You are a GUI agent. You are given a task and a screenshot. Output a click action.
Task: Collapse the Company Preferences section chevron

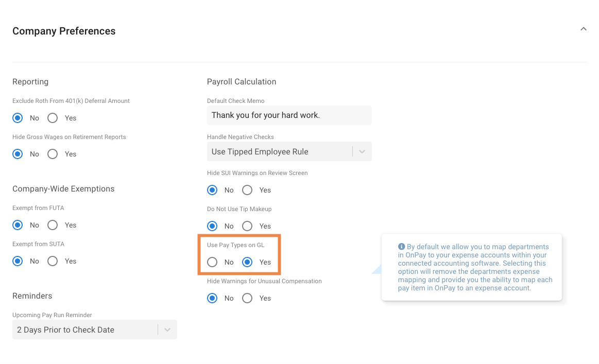[583, 29]
